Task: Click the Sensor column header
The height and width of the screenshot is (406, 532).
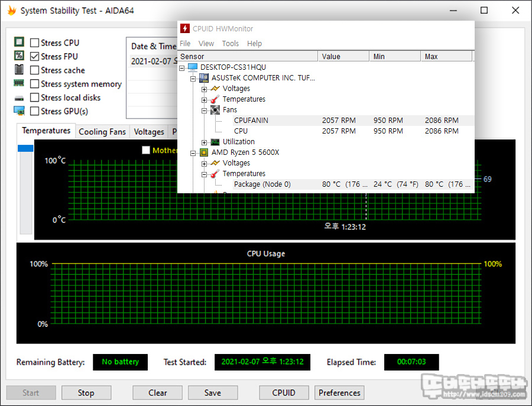Action: (248, 56)
